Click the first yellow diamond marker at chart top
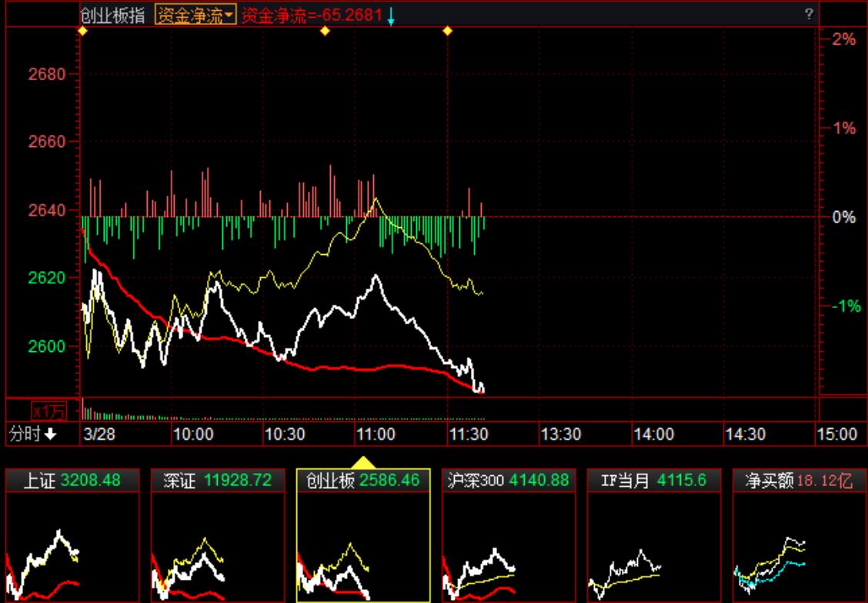 pyautogui.click(x=82, y=31)
